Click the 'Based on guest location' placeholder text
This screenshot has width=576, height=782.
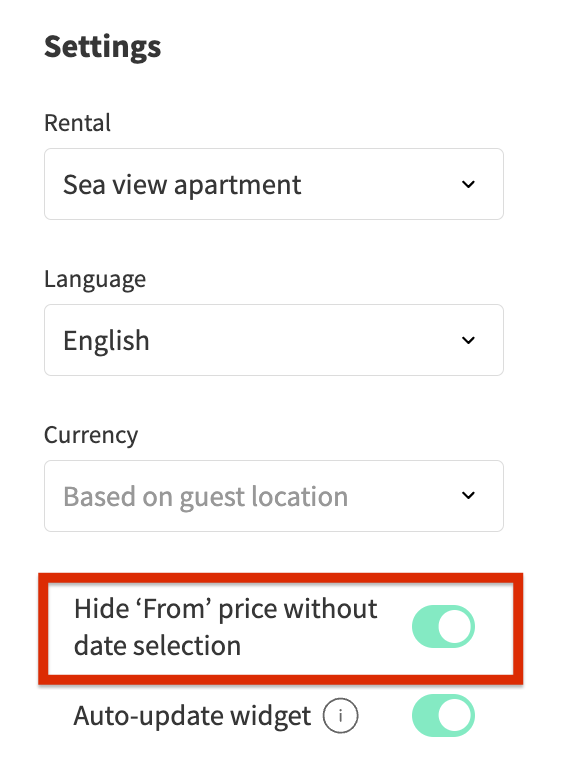[x=205, y=497]
